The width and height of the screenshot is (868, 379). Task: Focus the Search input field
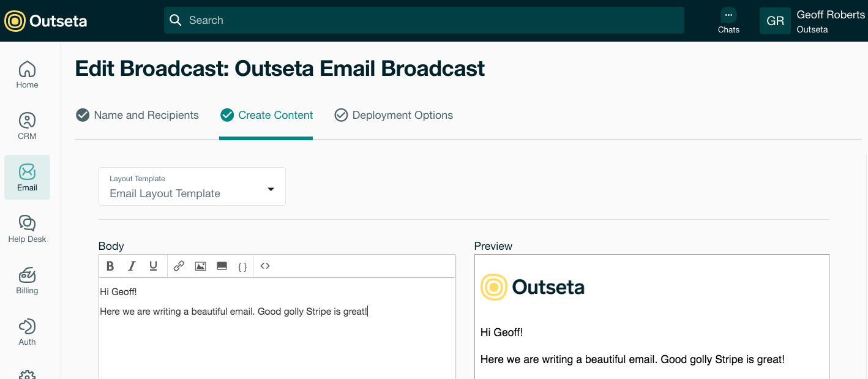coord(424,20)
